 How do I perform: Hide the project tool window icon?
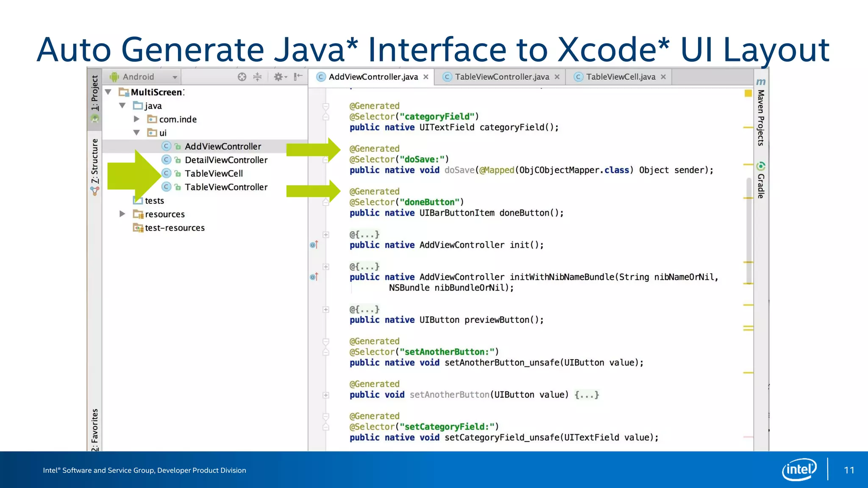pyautogui.click(x=298, y=77)
